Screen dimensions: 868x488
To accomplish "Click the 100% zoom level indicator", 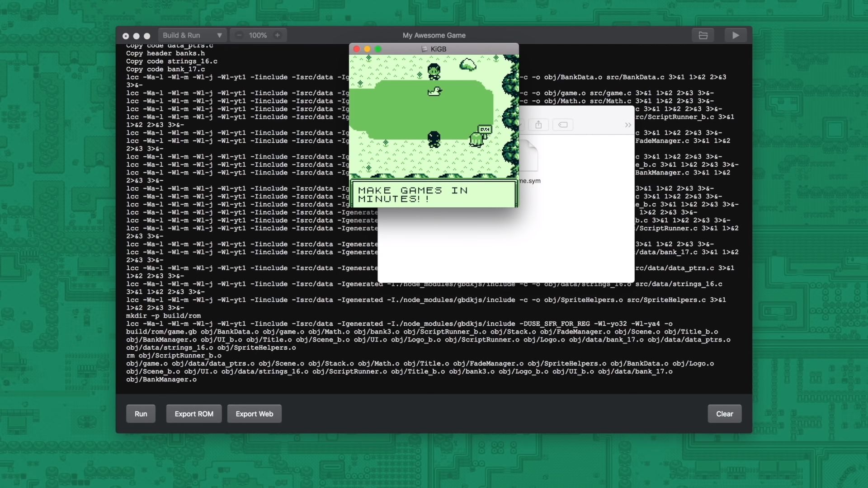I will [258, 35].
